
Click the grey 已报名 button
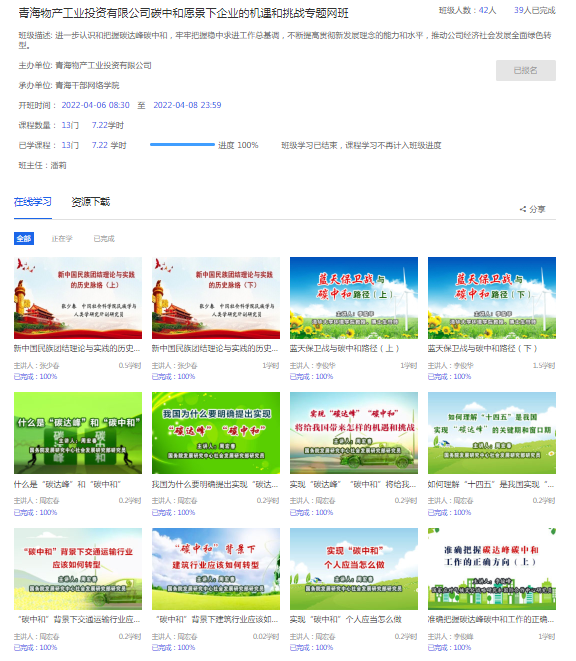[525, 70]
